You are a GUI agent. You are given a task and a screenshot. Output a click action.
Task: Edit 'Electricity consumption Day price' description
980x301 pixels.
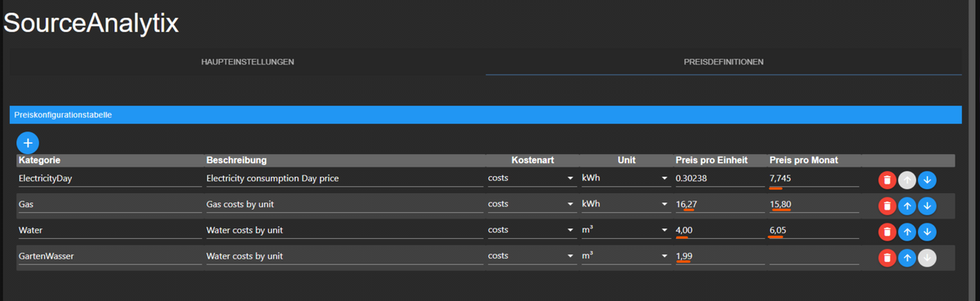pos(344,178)
